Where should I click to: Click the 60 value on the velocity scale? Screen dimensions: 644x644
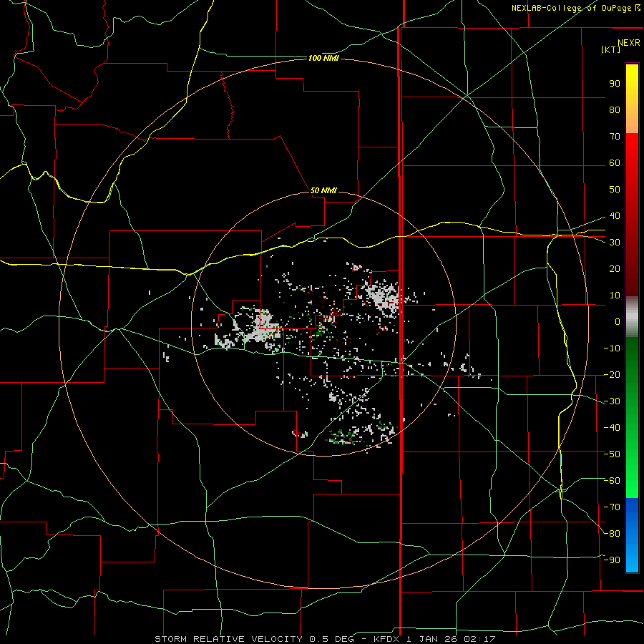pos(615,162)
